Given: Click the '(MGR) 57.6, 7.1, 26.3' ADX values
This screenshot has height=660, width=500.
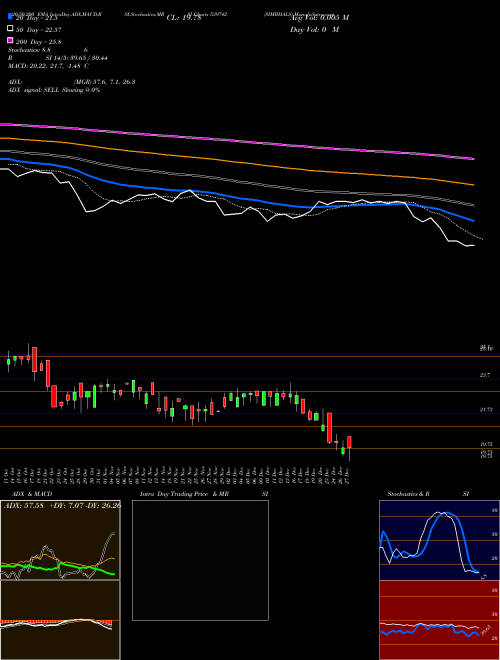Looking at the screenshot, I should click(104, 82).
